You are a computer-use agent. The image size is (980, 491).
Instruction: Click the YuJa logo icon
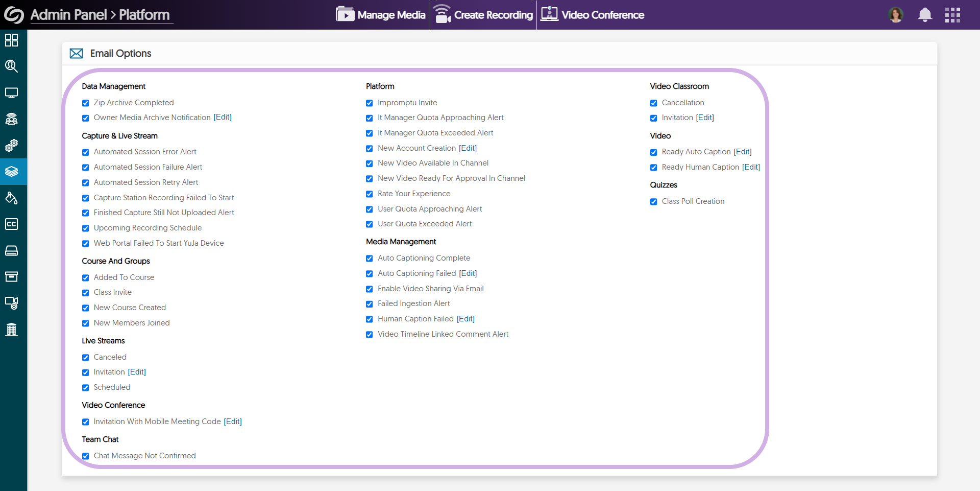tap(14, 15)
